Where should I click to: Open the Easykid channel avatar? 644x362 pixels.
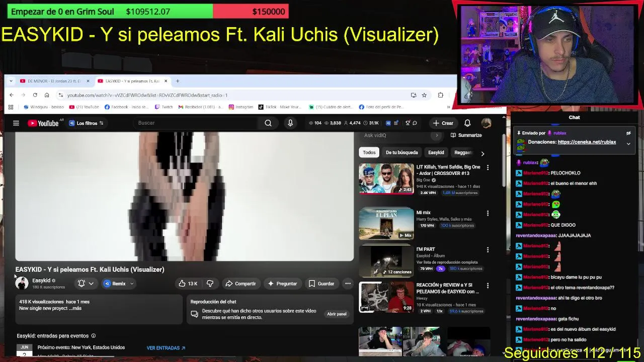22,284
